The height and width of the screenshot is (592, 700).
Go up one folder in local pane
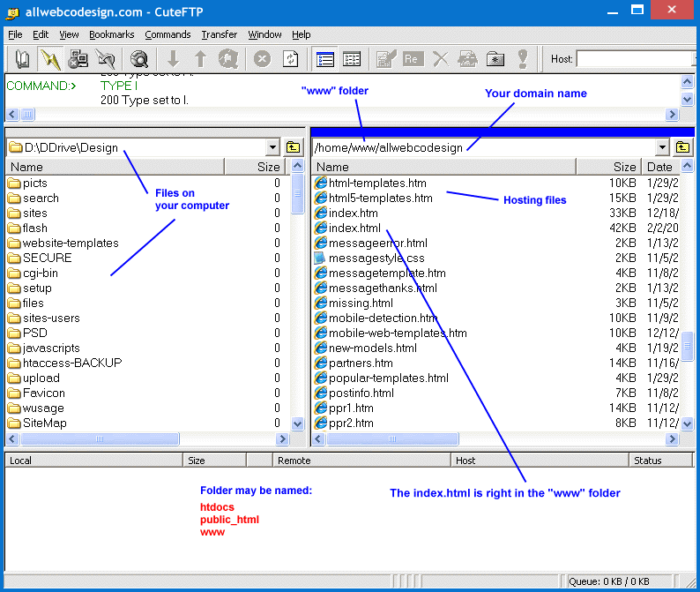coord(293,147)
